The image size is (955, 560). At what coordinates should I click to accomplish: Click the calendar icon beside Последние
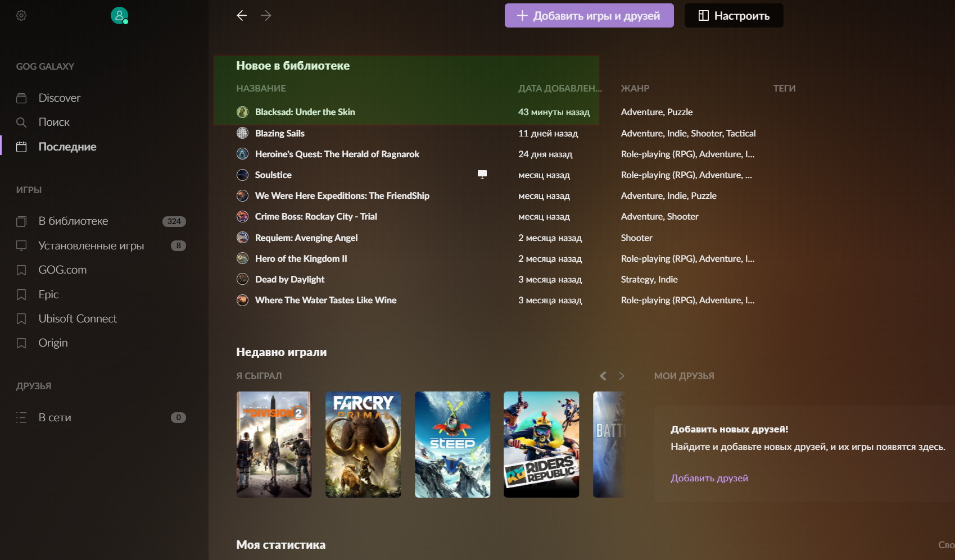[x=21, y=147]
